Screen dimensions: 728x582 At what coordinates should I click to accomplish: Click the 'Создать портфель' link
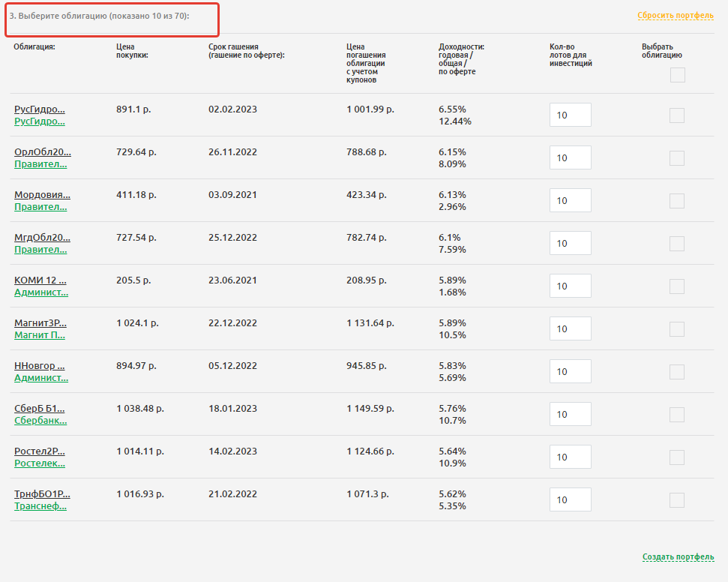click(x=678, y=556)
